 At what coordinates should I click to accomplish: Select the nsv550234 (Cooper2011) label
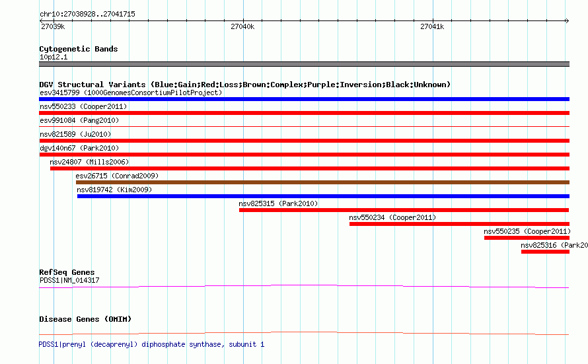(392, 217)
